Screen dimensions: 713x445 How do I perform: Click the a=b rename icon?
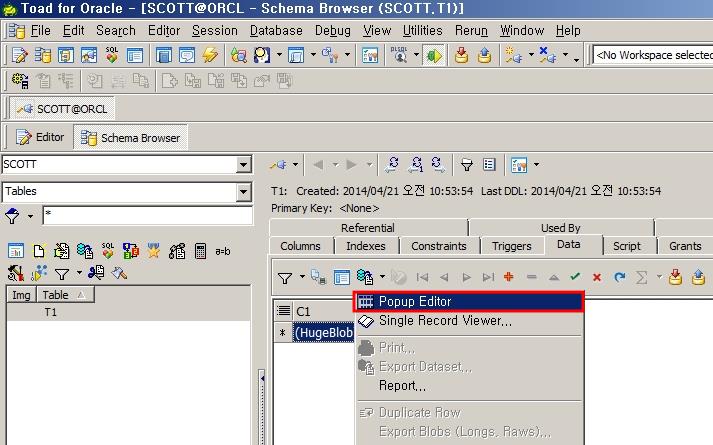(222, 251)
